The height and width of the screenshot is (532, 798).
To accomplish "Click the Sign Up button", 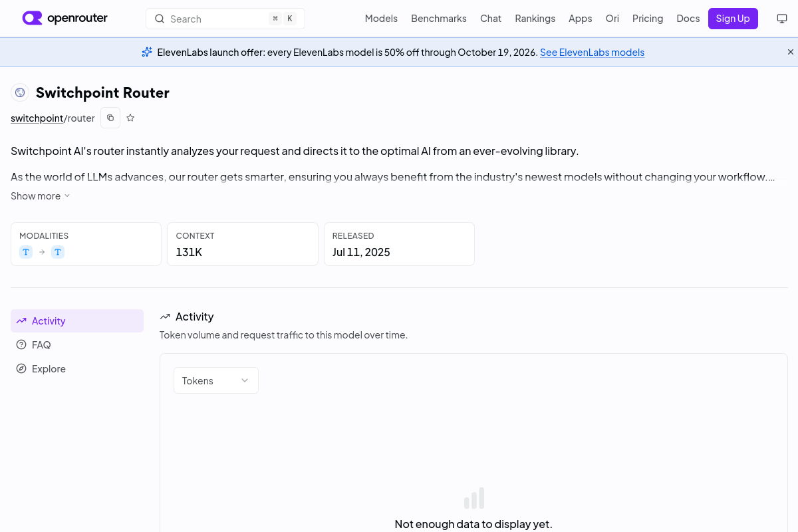I will 733,19.
